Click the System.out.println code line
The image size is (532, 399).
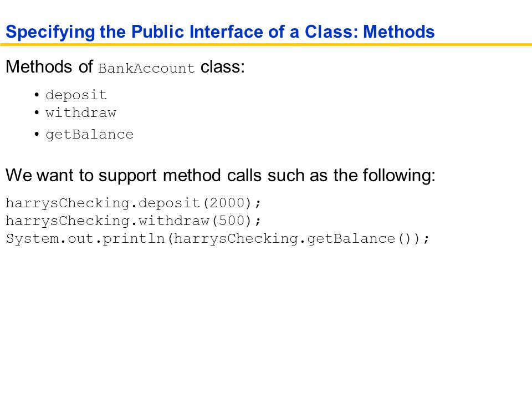218,239
